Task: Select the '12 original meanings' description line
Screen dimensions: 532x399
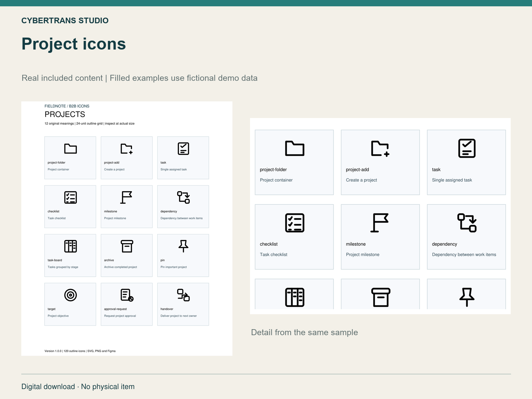Action: 89,123
